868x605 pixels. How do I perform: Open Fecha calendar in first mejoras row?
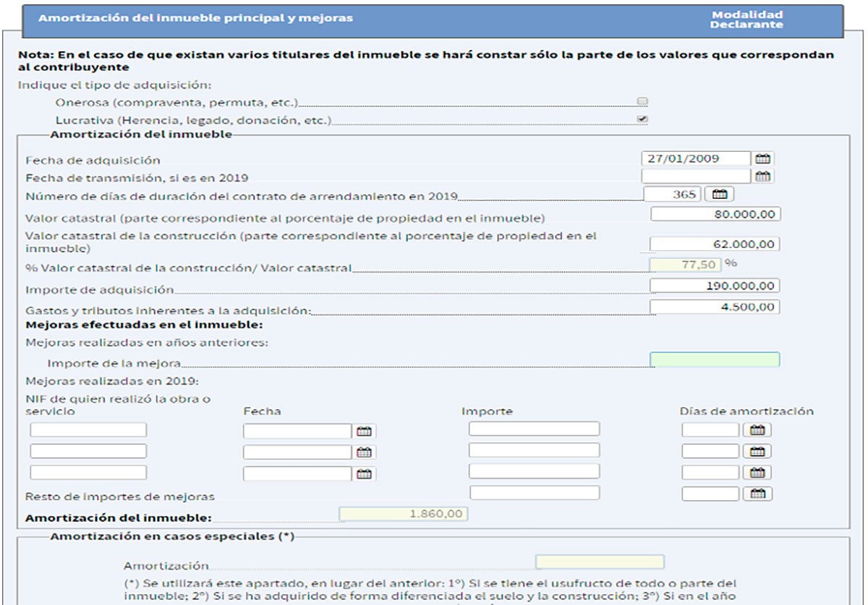[364, 432]
